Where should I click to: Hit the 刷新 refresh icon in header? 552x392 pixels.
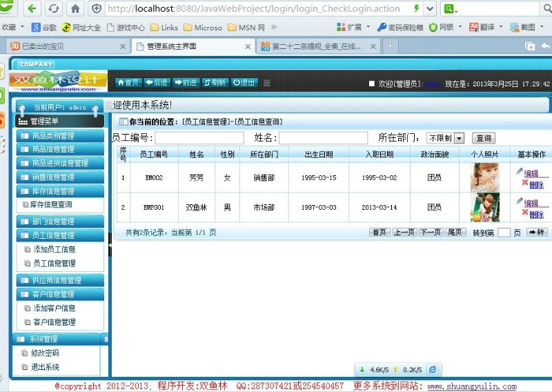(x=215, y=82)
